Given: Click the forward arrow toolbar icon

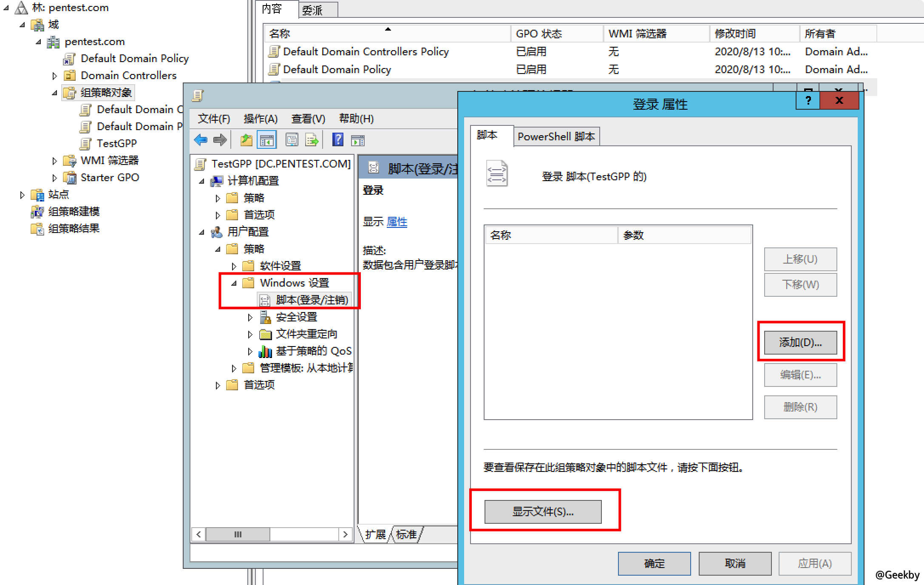Looking at the screenshot, I should (220, 140).
